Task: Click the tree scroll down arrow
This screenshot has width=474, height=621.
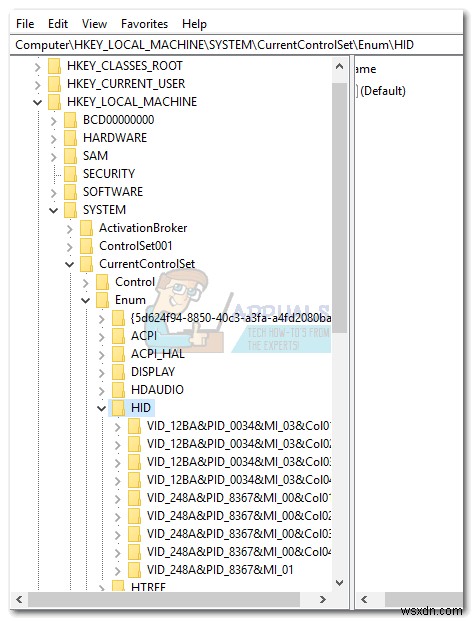Action: tap(339, 583)
